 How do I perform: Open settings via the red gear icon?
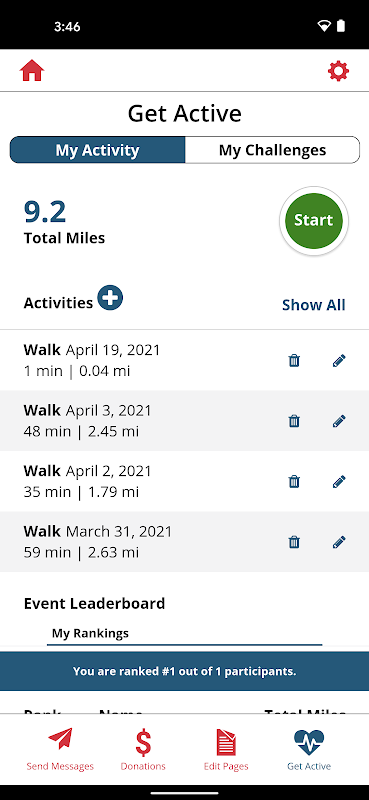338,71
